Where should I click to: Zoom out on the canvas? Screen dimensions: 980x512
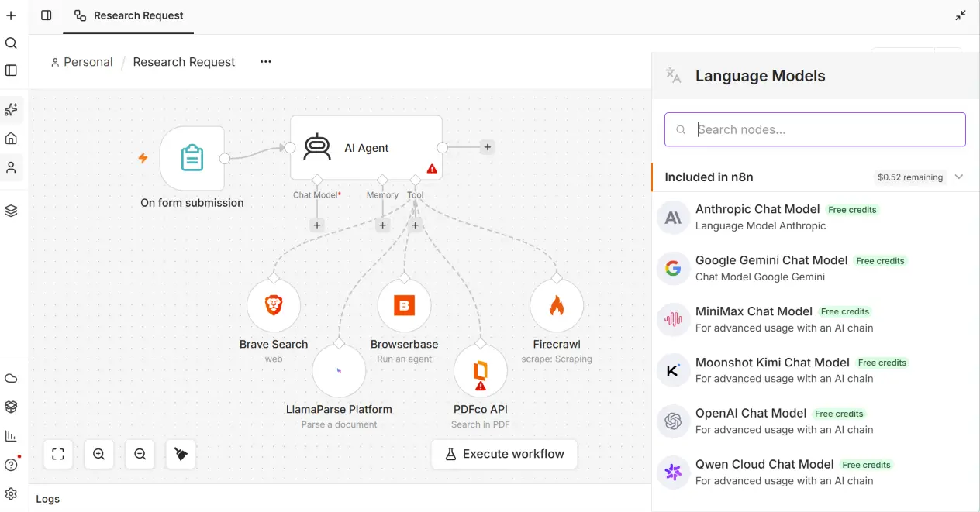coord(140,455)
